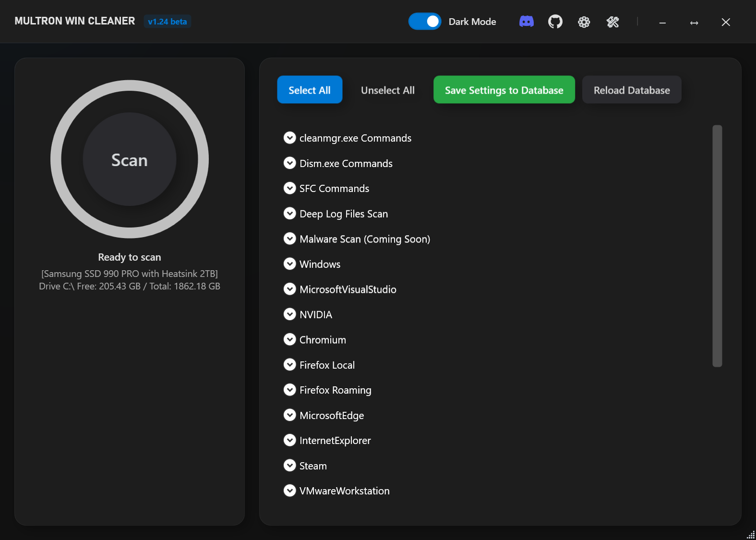Viewport: 756px width, 540px height.
Task: Expand the MicrosoftVisualStudio chevron
Action: coord(290,289)
